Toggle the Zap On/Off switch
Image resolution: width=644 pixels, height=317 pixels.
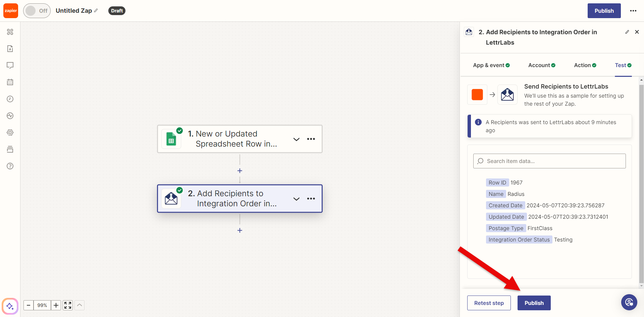pyautogui.click(x=37, y=11)
